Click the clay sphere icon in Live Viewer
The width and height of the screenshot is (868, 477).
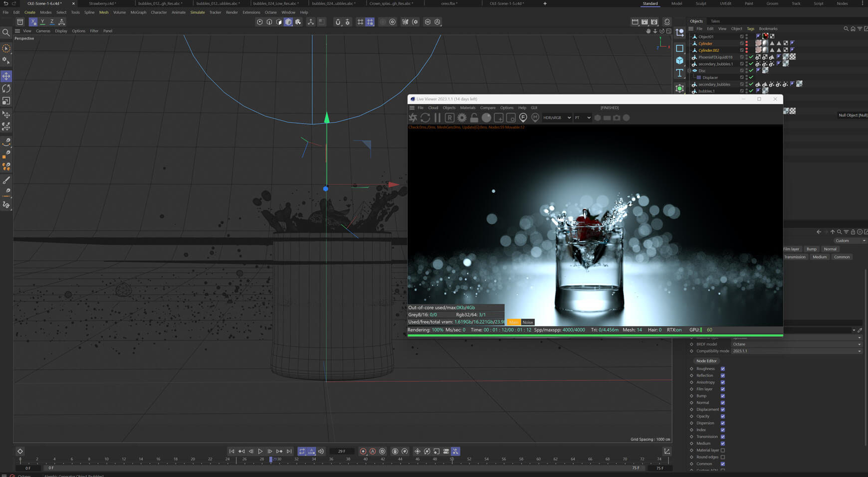(486, 118)
